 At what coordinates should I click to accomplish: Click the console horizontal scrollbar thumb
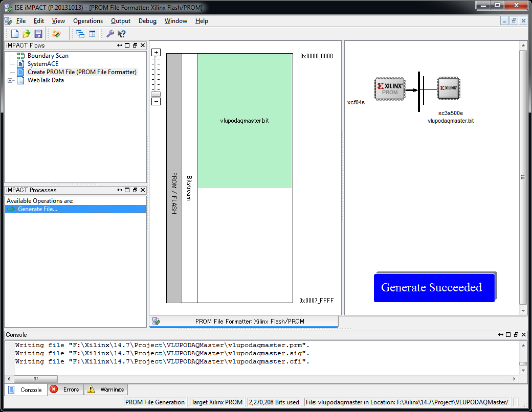36,379
